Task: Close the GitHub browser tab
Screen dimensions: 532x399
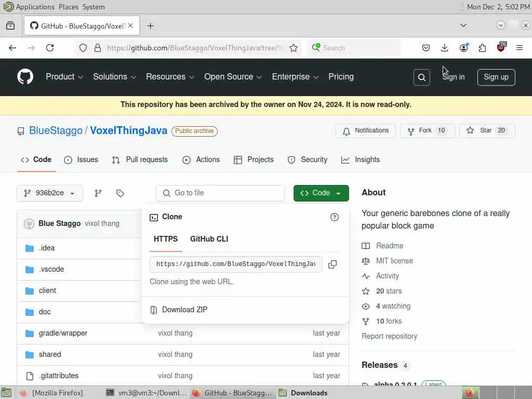Action: (130, 26)
